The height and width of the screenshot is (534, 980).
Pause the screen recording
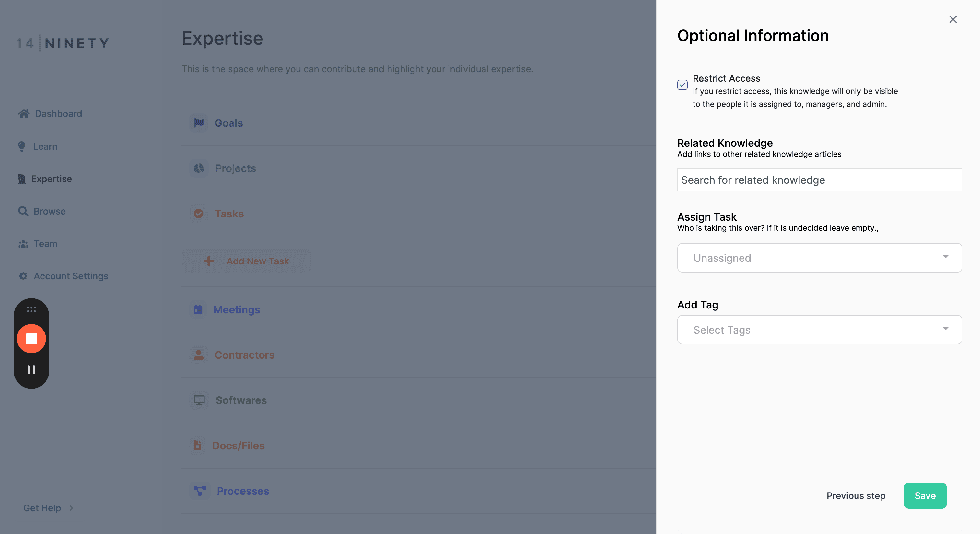(x=31, y=370)
